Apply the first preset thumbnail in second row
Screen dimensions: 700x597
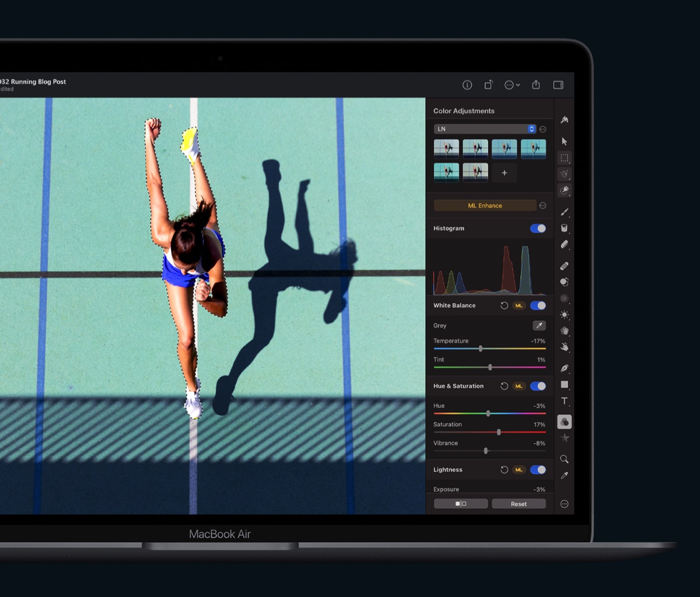tap(446, 173)
